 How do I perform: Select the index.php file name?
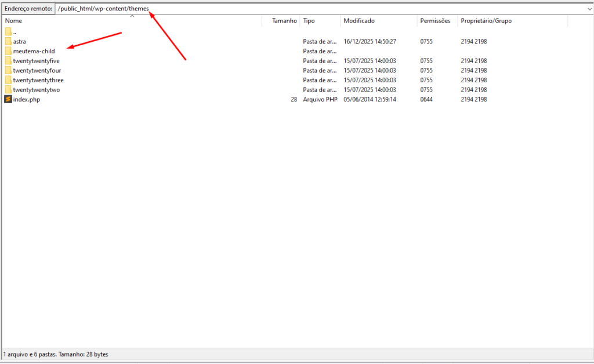26,99
